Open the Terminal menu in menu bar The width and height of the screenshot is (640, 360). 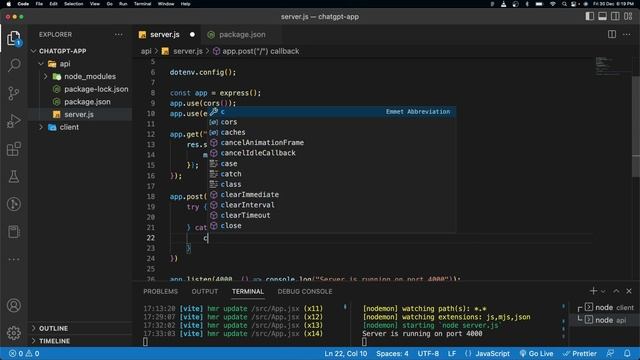(142, 4)
